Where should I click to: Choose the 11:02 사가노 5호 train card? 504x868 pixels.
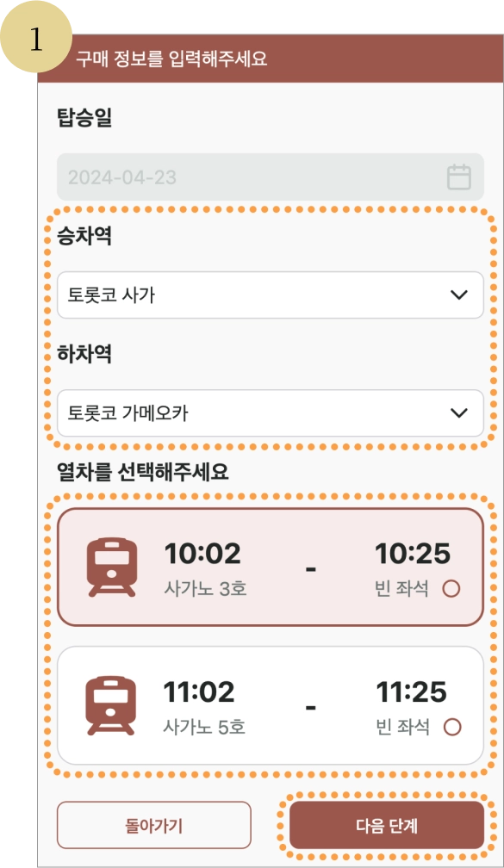click(271, 705)
